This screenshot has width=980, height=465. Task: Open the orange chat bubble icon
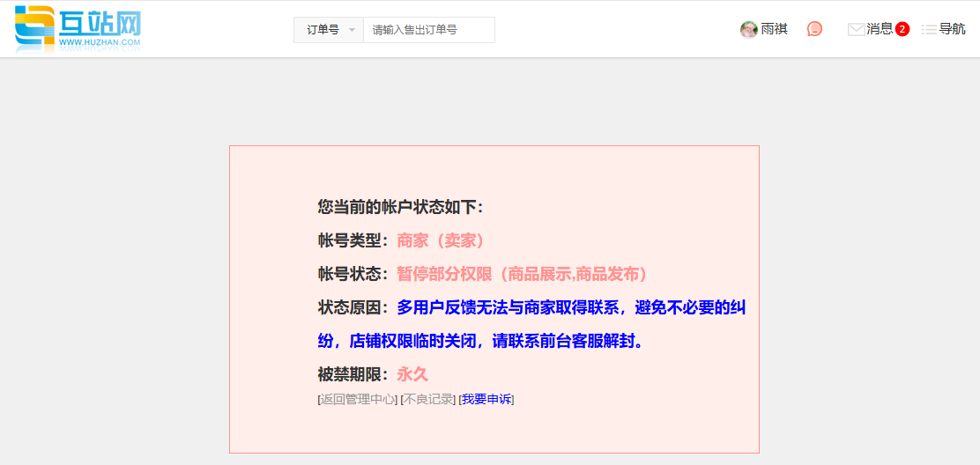pyautogui.click(x=814, y=29)
